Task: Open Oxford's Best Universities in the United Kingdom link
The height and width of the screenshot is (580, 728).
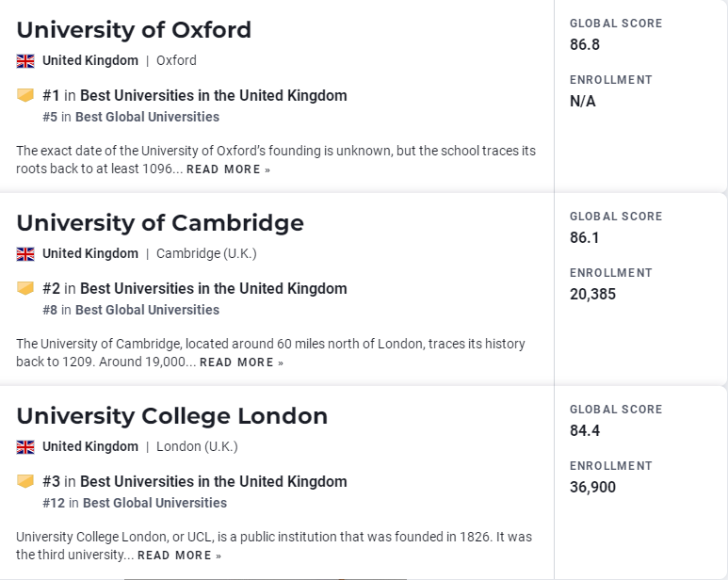Action: tap(214, 96)
